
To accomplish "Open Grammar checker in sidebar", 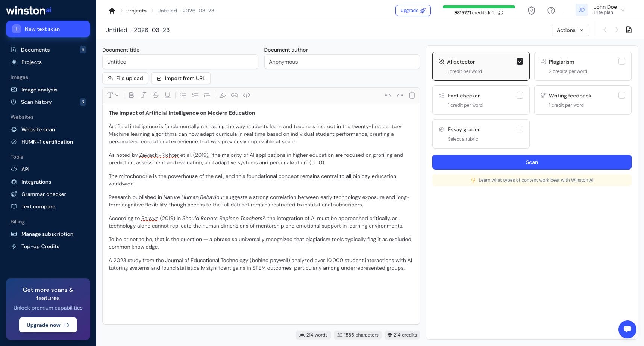I will tap(48, 194).
